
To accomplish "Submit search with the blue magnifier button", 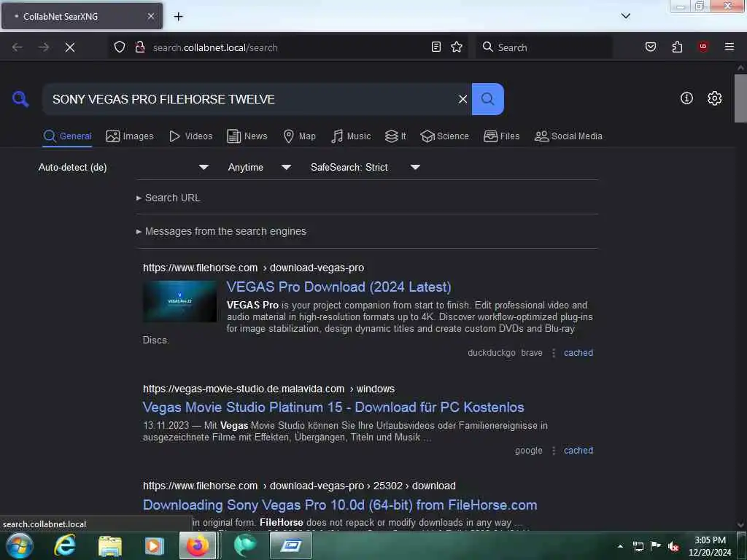I will pos(487,99).
